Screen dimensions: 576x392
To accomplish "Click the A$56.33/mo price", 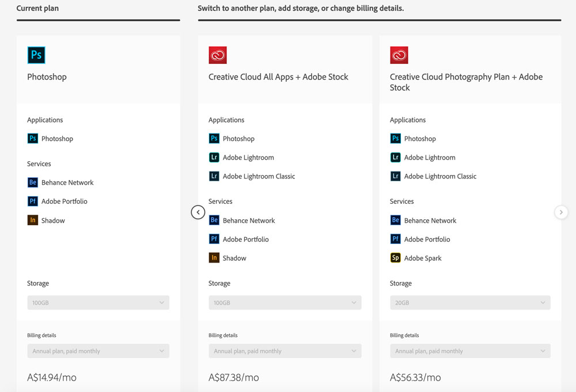I will [415, 377].
